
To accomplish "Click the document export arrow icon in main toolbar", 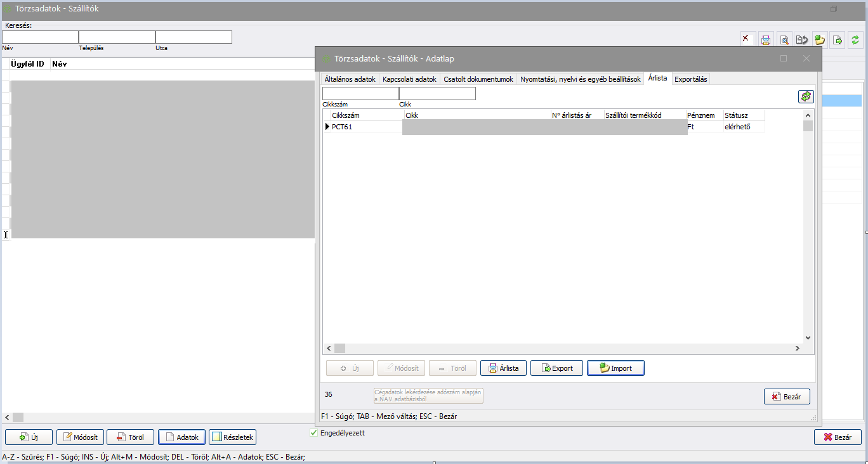I will click(838, 39).
